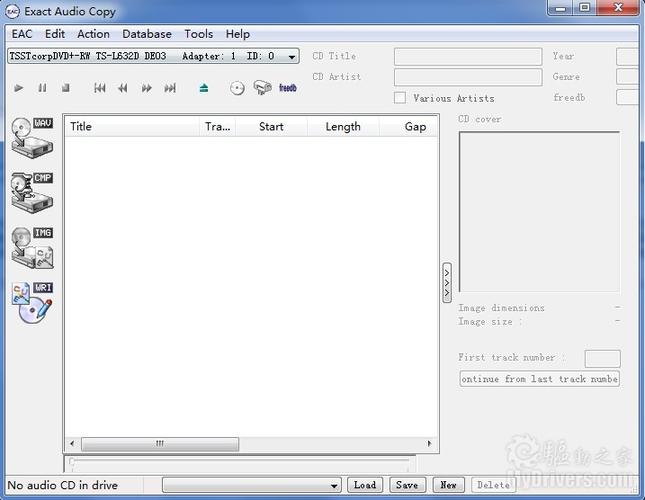Click the CMP compressed copy icon

(x=32, y=192)
